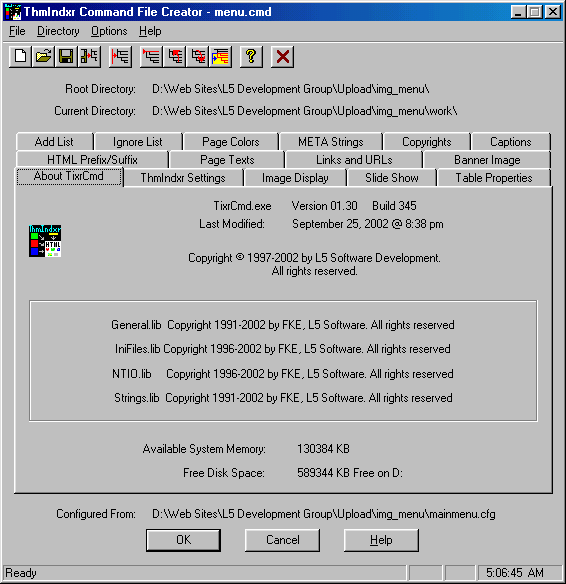
Task: Click the Current Directory path text
Action: click(x=305, y=111)
